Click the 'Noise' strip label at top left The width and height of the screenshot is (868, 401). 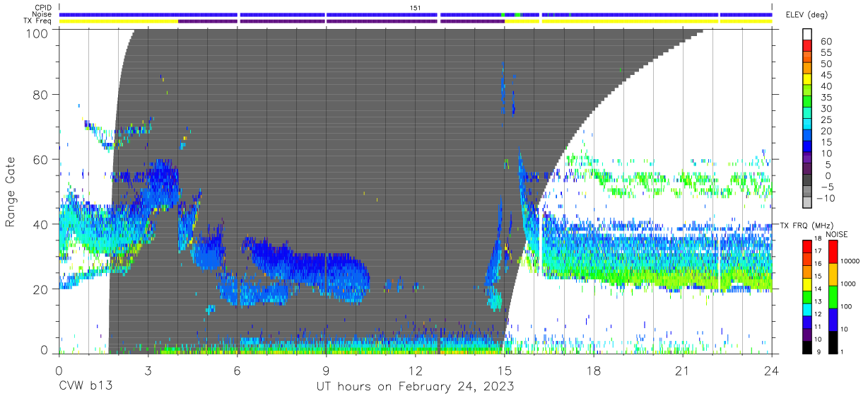(42, 14)
